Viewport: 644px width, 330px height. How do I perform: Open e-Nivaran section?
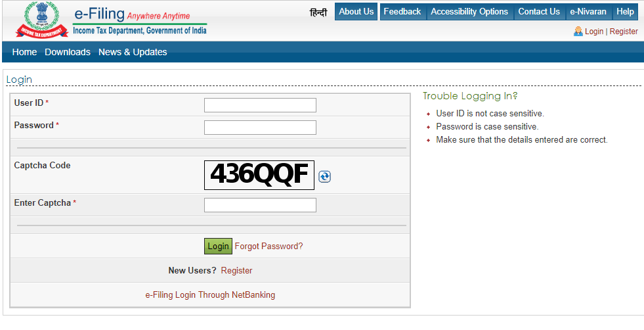pyautogui.click(x=588, y=12)
